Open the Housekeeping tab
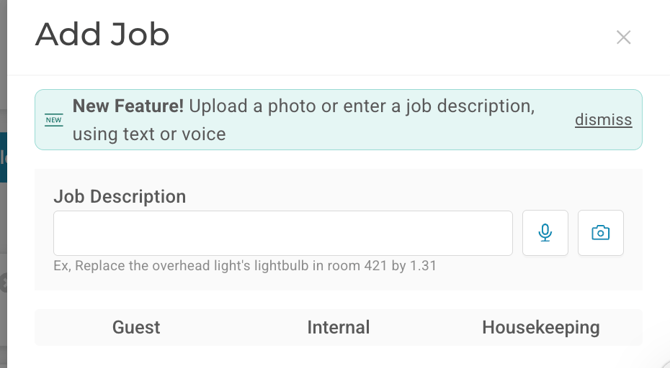This screenshot has height=368, width=670. point(541,327)
